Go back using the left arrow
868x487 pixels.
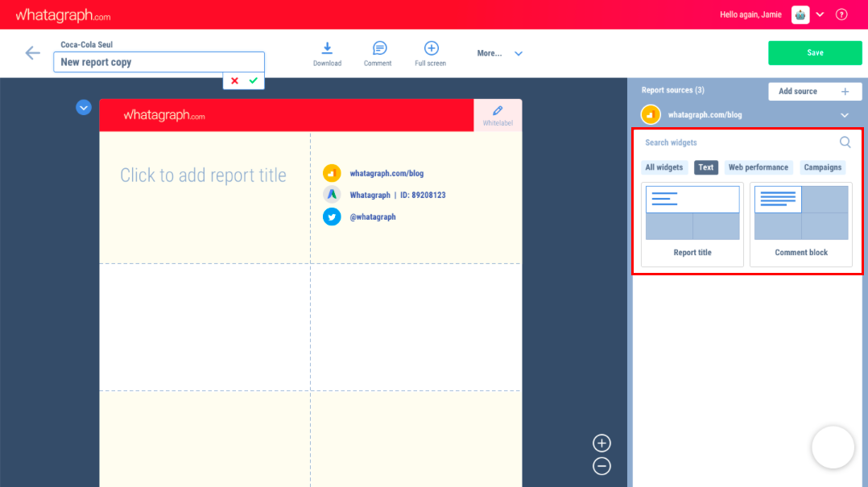click(x=33, y=53)
